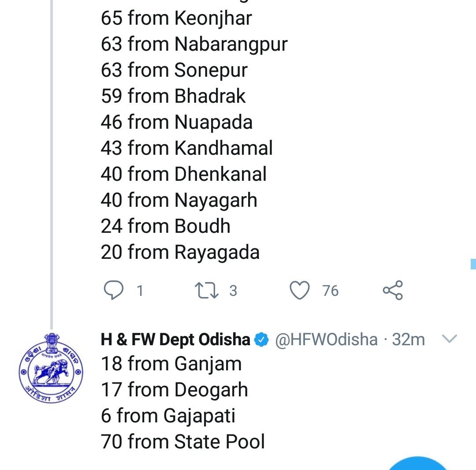Click the retweet count 3
The image size is (476, 470).
click(233, 291)
